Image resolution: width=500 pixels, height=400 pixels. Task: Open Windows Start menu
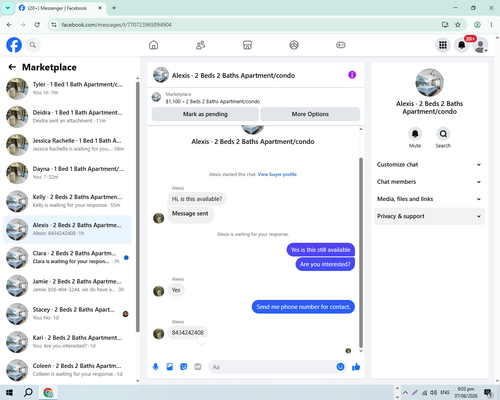click(x=9, y=392)
